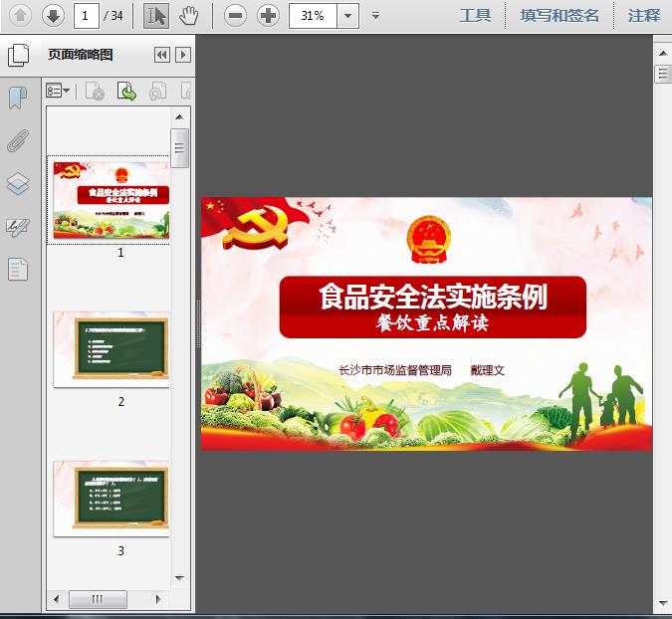Open the Signatures panel in the sidebar
Viewport: 672px width, 619px height.
point(18,227)
